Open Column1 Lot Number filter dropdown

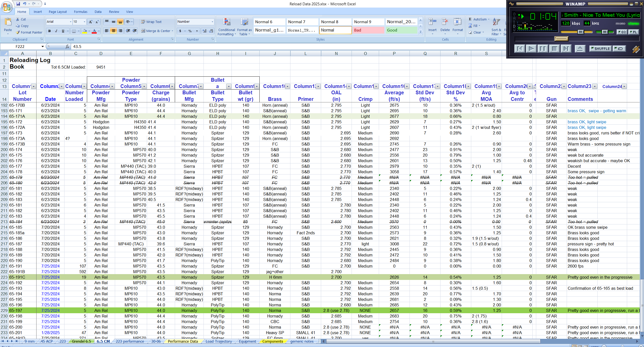click(x=33, y=86)
